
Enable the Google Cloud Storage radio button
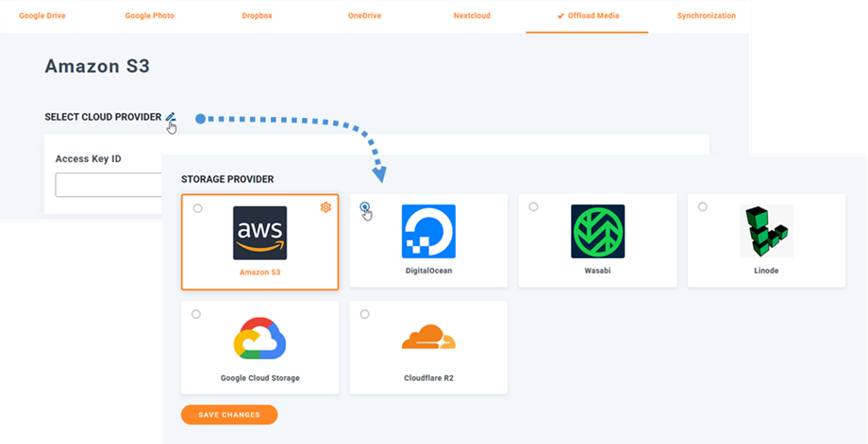196,314
